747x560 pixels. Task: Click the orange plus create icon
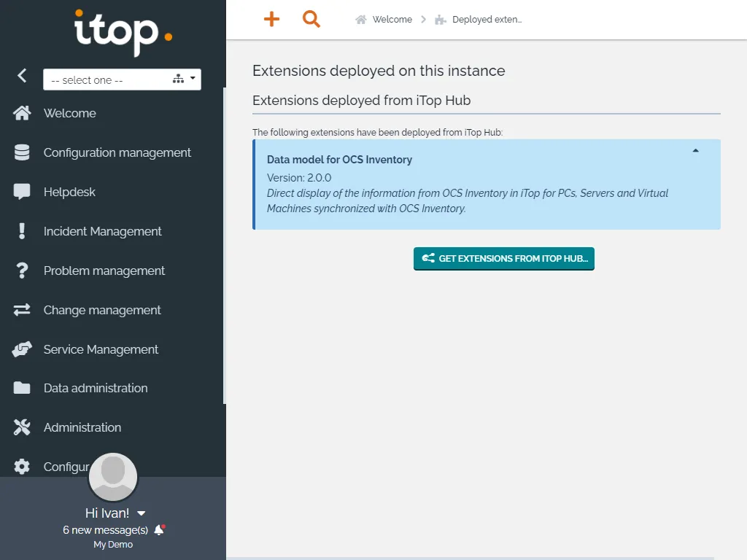click(x=271, y=19)
